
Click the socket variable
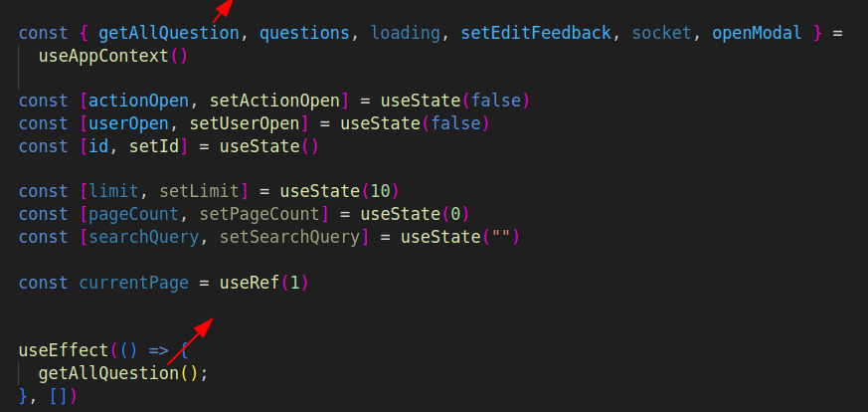[661, 33]
